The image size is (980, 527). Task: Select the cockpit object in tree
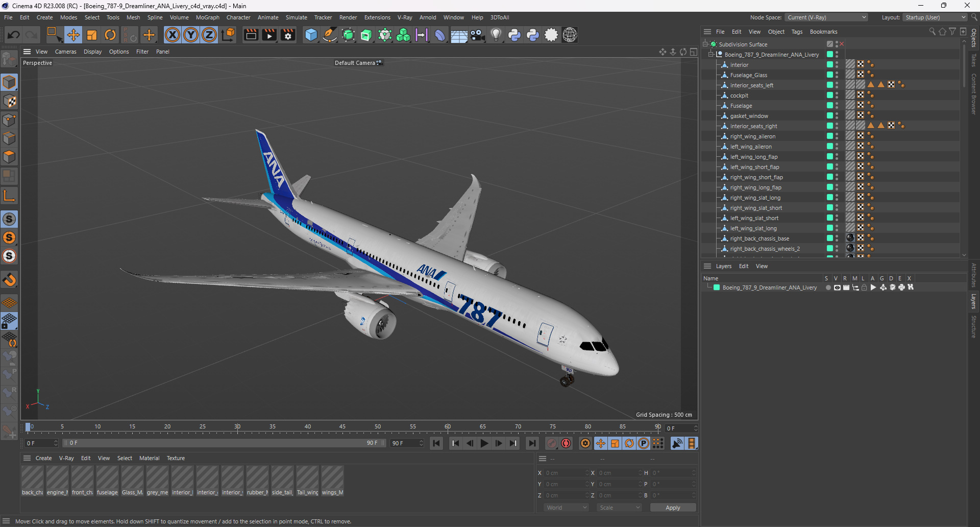pos(739,95)
